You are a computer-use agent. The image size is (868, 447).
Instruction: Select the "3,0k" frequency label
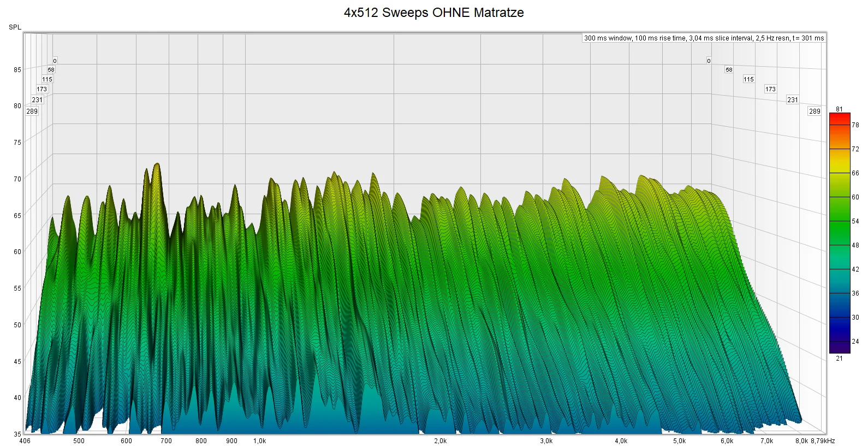pos(546,441)
